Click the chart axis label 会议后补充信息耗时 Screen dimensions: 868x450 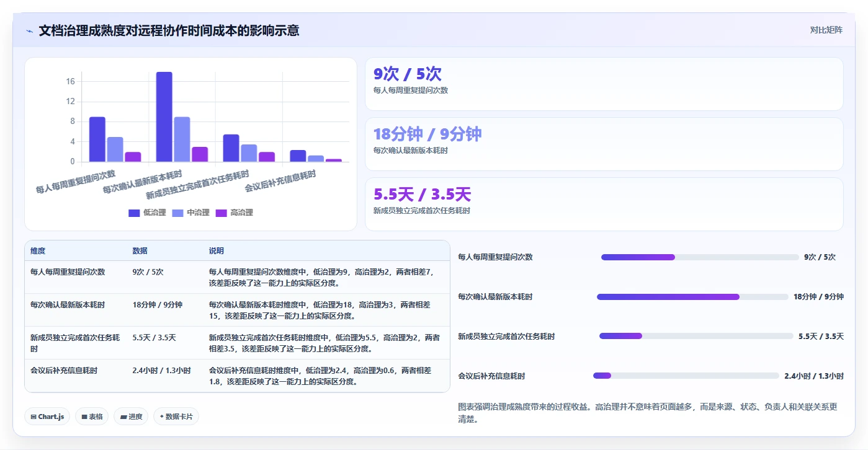(x=280, y=181)
